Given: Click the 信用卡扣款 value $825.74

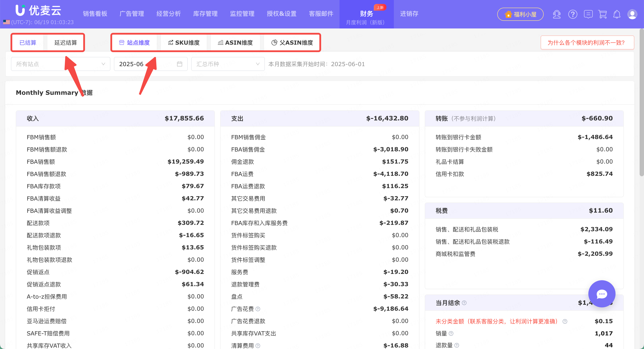Looking at the screenshot, I should pos(600,174).
